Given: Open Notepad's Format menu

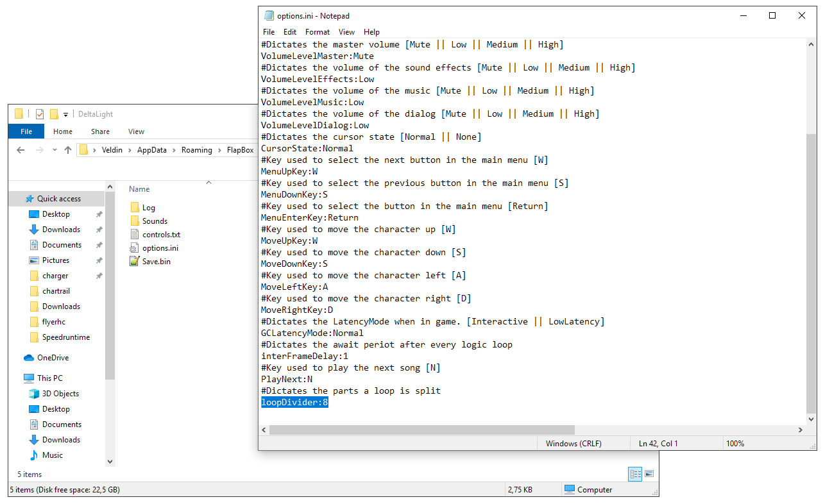Looking at the screenshot, I should pyautogui.click(x=318, y=31).
